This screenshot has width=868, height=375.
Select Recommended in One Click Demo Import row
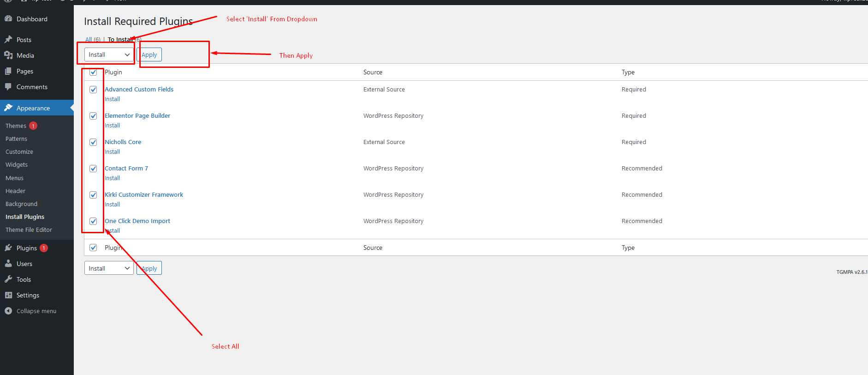[642, 221]
